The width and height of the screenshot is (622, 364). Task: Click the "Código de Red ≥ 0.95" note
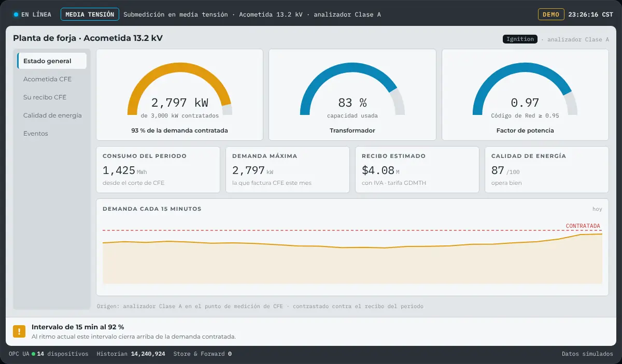click(525, 115)
